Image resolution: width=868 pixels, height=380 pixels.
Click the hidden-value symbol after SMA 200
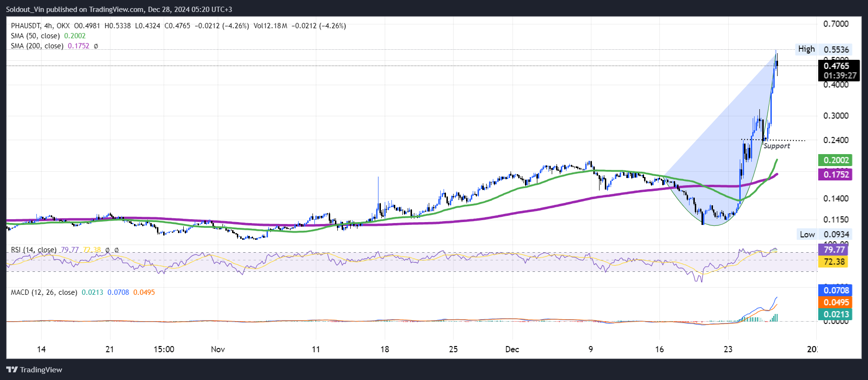(x=96, y=46)
